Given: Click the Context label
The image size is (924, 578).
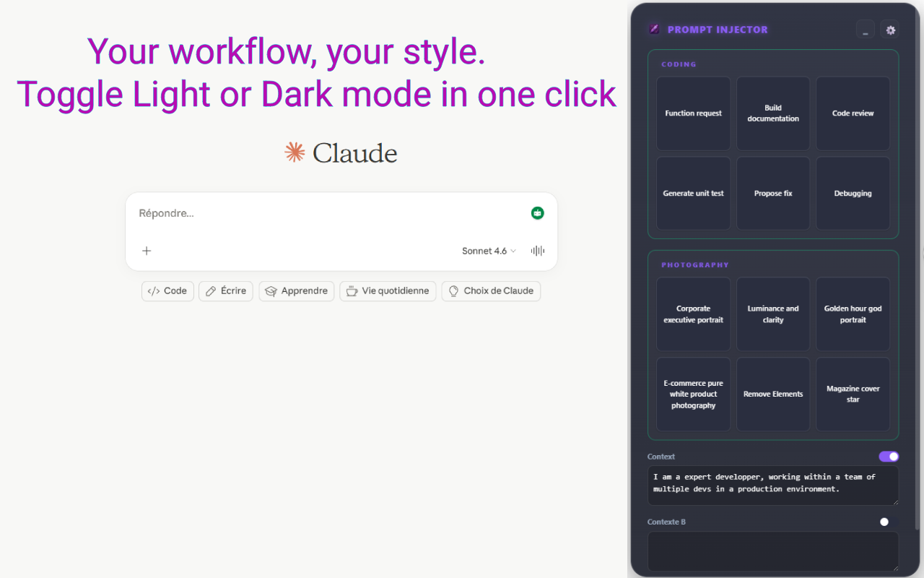Looking at the screenshot, I should pos(661,457).
